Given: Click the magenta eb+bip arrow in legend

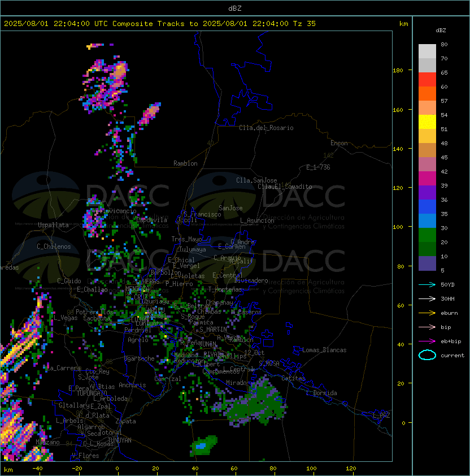Looking at the screenshot, I should tap(427, 341).
